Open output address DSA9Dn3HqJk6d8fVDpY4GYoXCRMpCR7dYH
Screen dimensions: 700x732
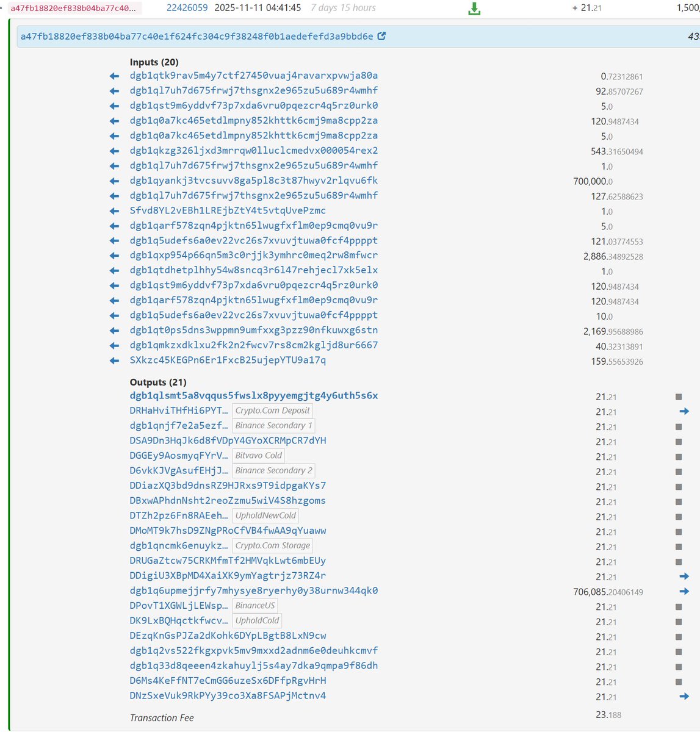[x=228, y=441]
